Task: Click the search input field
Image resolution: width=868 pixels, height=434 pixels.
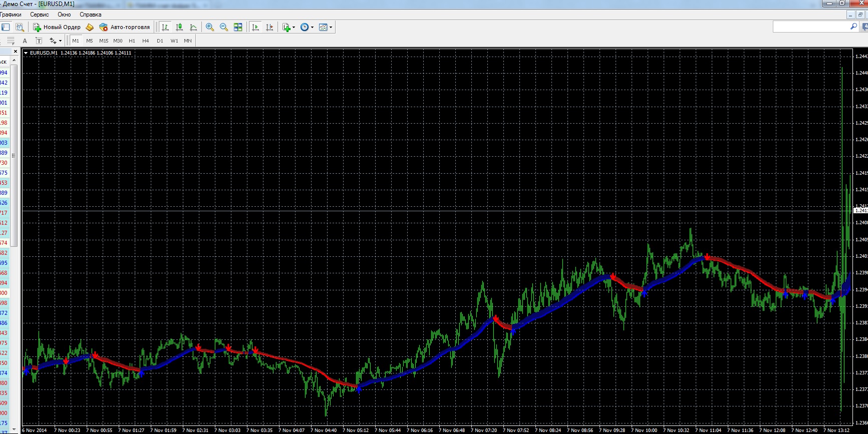Action: pos(811,27)
